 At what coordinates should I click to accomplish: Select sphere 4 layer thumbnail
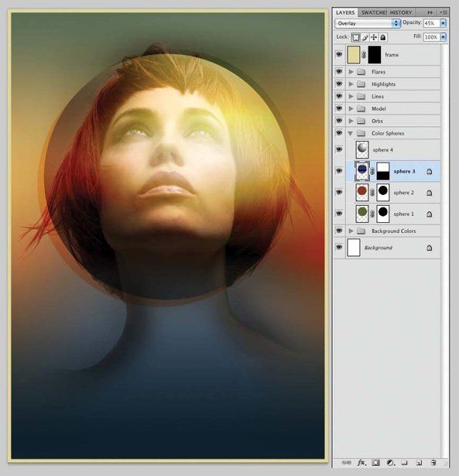(362, 149)
